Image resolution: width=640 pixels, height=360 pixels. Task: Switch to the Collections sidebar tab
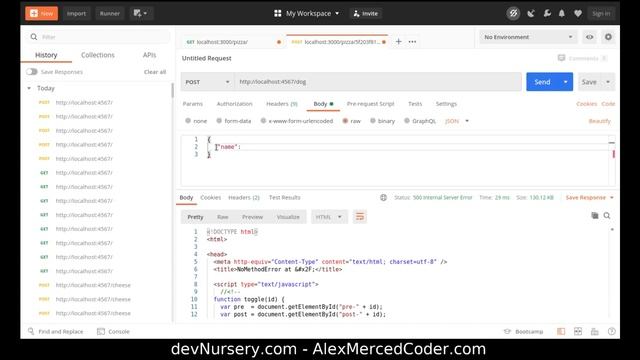coord(98,55)
